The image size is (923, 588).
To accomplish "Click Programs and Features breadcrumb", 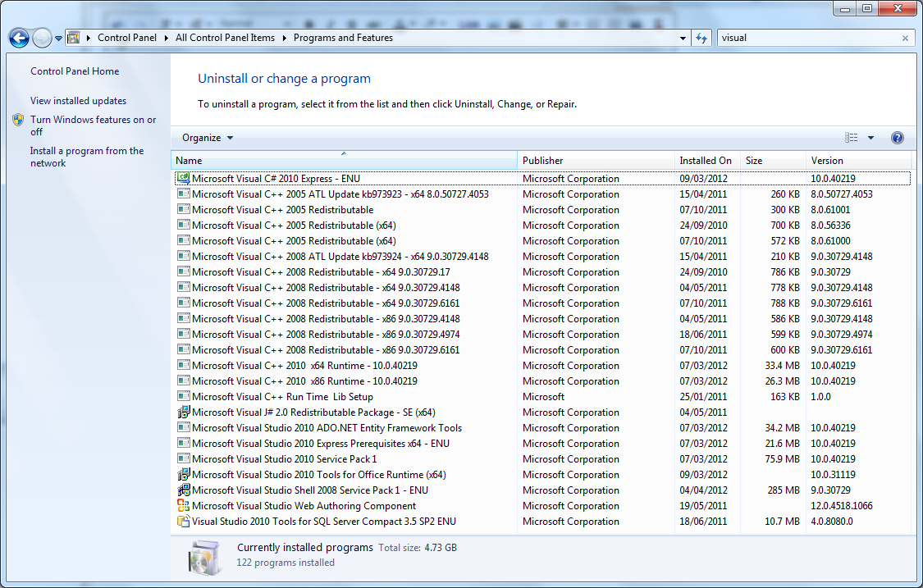I will (x=343, y=38).
